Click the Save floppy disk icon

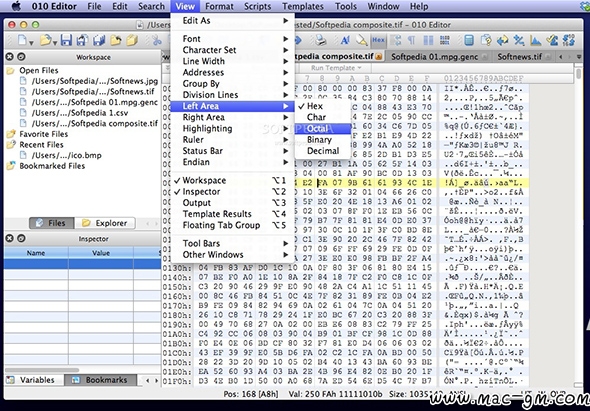pos(67,40)
